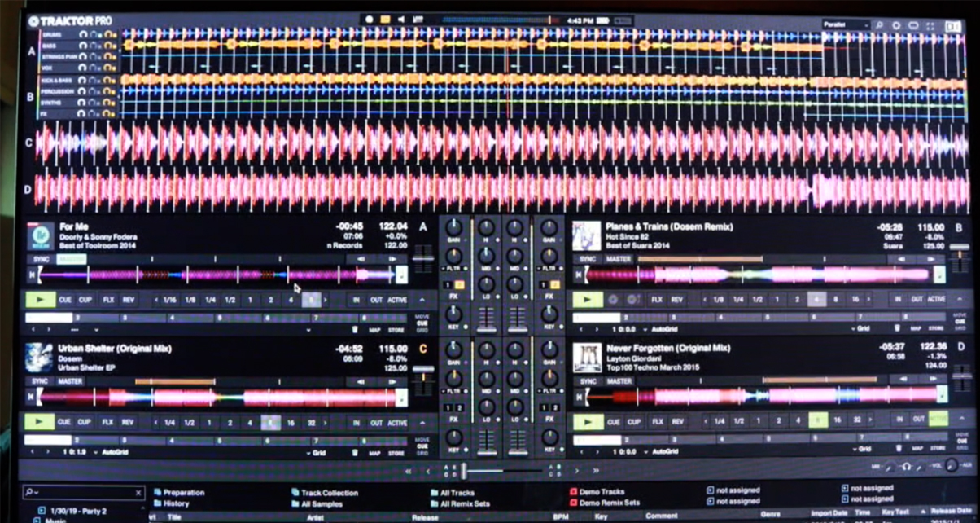Screen dimensions: 980x523
Task: Enable the Snap icon beside the crossfader
Action: [446, 466]
